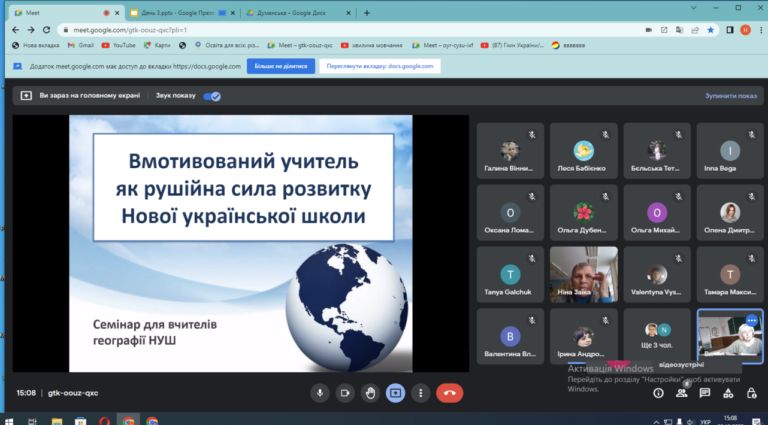
Task: Show the participants list
Action: (681, 393)
